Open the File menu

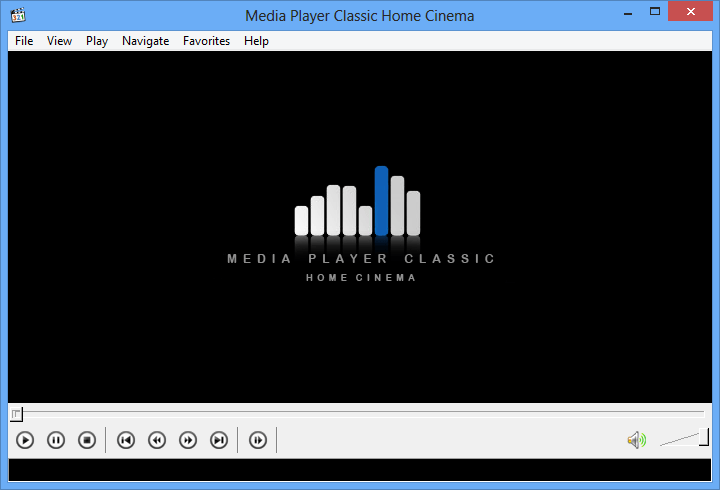[x=24, y=41]
